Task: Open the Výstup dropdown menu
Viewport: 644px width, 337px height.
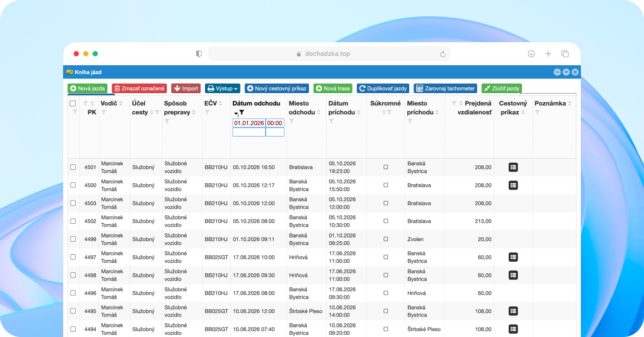Action: click(223, 88)
